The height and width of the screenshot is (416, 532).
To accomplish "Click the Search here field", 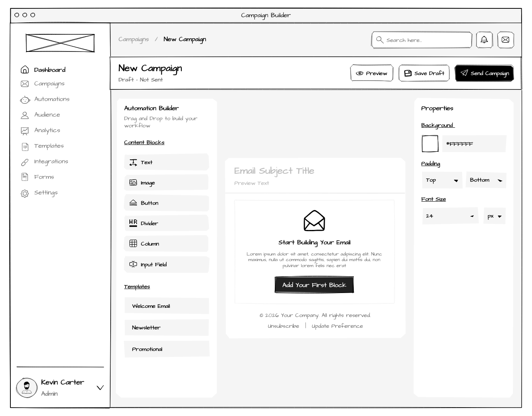I will (x=422, y=40).
